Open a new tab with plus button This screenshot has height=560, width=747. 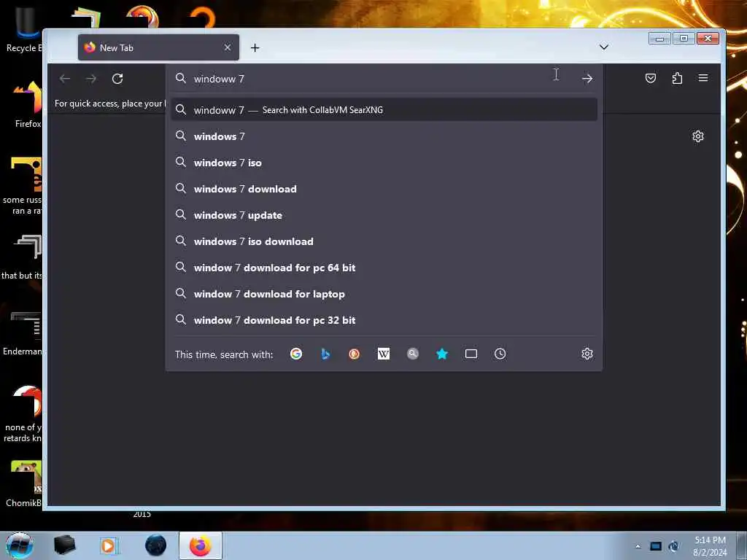255,47
